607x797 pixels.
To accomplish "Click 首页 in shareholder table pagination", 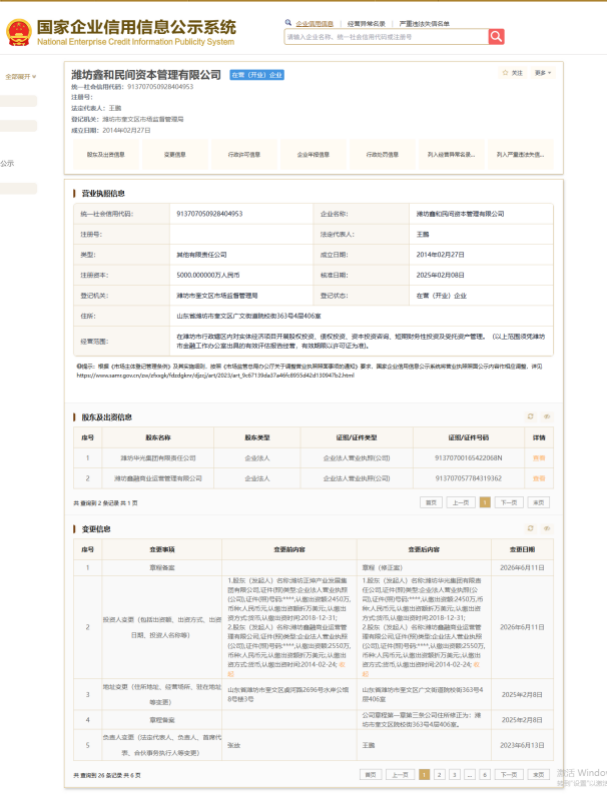I will pos(431,503).
